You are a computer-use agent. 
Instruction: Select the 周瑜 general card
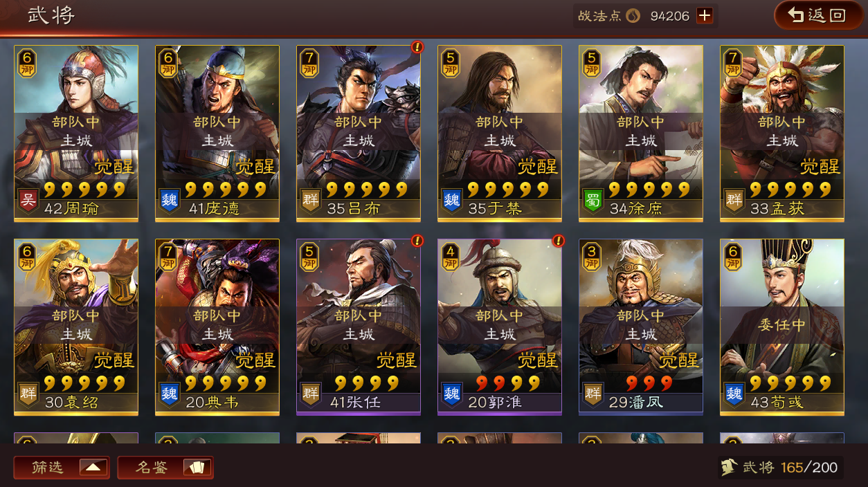click(76, 134)
